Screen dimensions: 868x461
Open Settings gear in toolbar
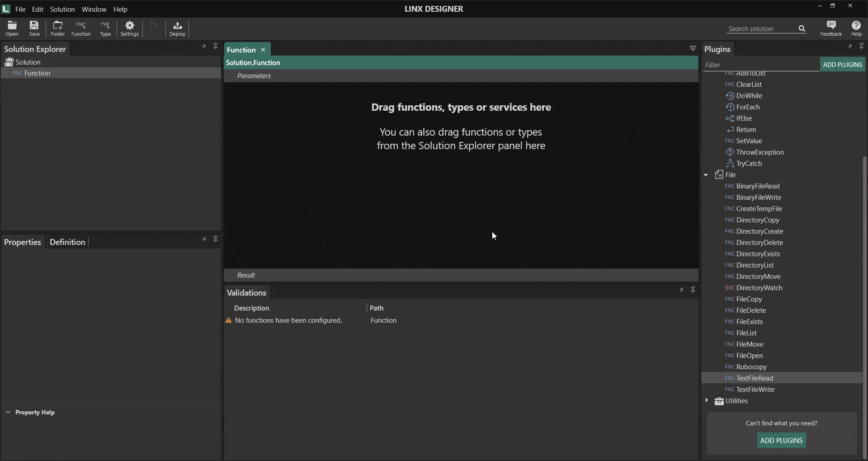tap(130, 28)
